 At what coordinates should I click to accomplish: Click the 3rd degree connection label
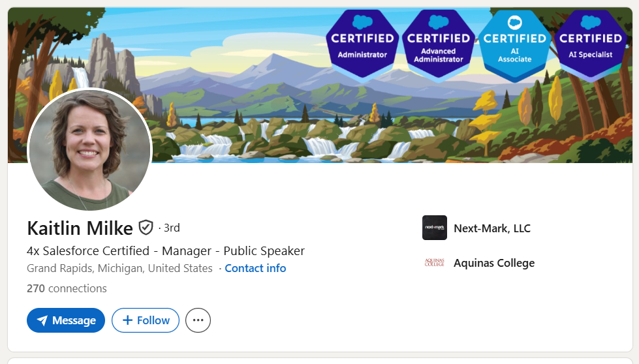click(x=171, y=228)
